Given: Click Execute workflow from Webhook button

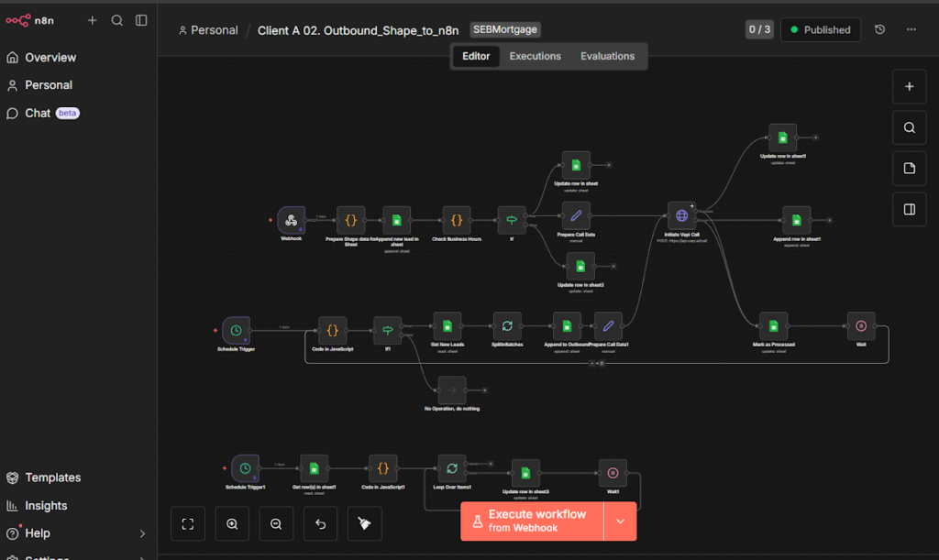Looking at the screenshot, I should click(532, 521).
